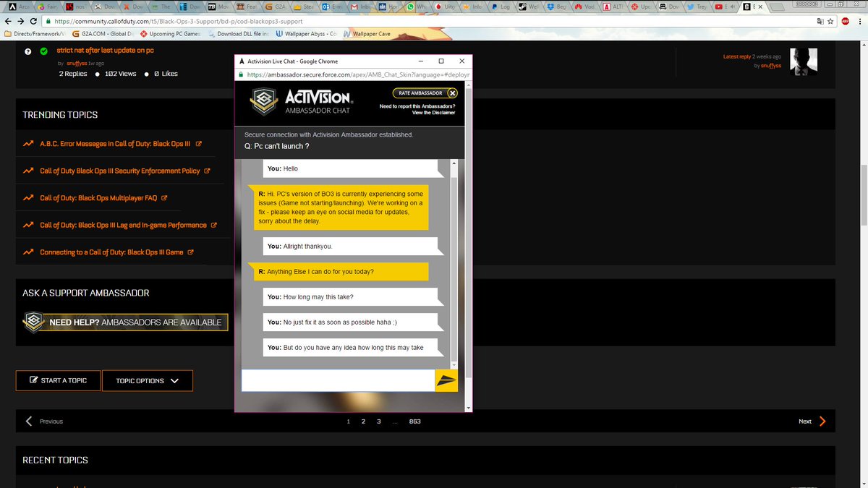Viewport: 868px width, 488px height.
Task: Open Connecting to a Black Ops III Game topic
Action: pyautogui.click(x=111, y=252)
